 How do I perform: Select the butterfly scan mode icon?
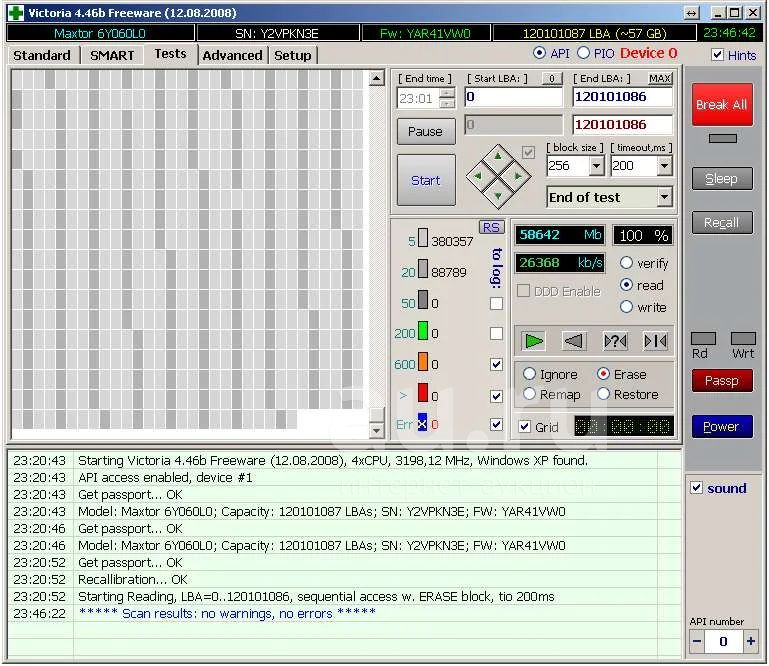(655, 341)
